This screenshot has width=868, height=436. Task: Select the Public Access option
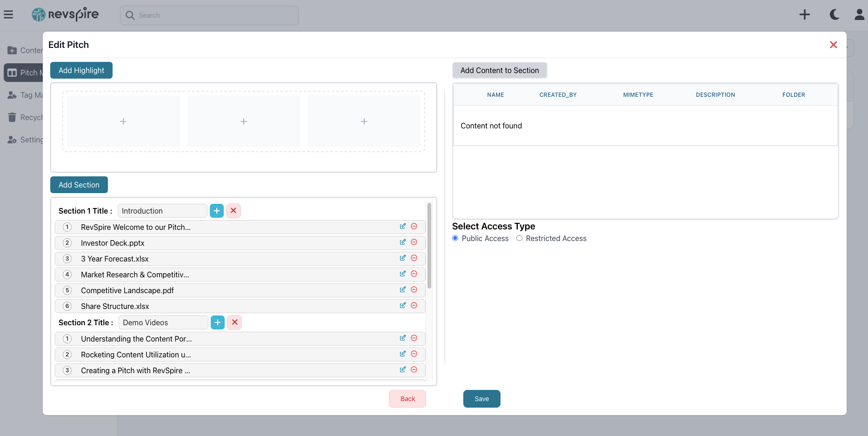pyautogui.click(x=455, y=238)
